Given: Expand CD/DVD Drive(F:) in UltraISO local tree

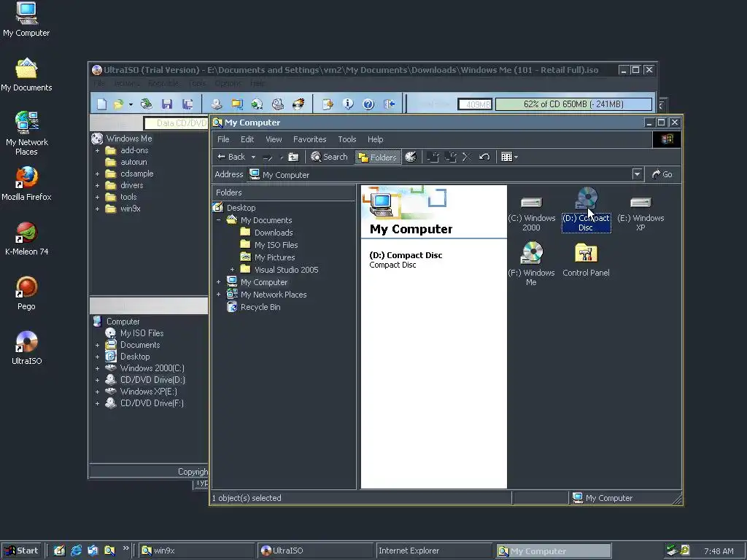Looking at the screenshot, I should click(x=97, y=403).
